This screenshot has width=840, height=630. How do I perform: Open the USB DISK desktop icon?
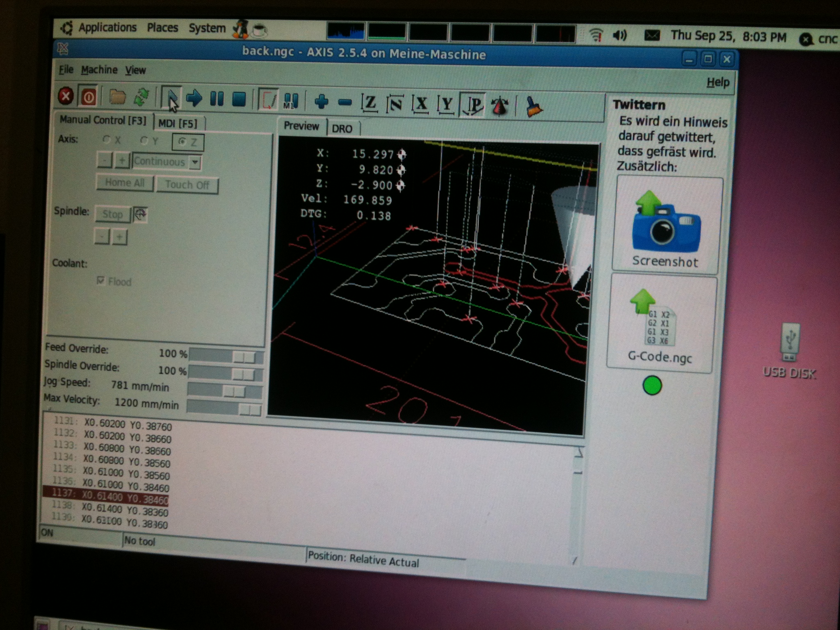click(789, 351)
